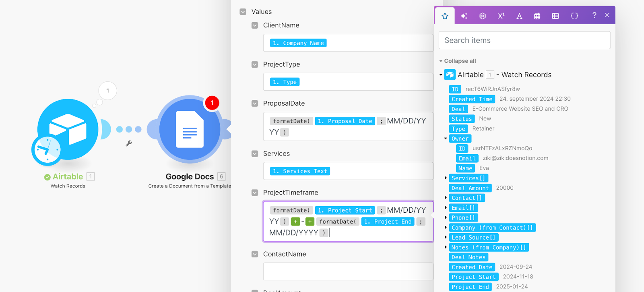Click inside the ProjectTimeframe formula field
The width and height of the screenshot is (644, 292).
[348, 221]
